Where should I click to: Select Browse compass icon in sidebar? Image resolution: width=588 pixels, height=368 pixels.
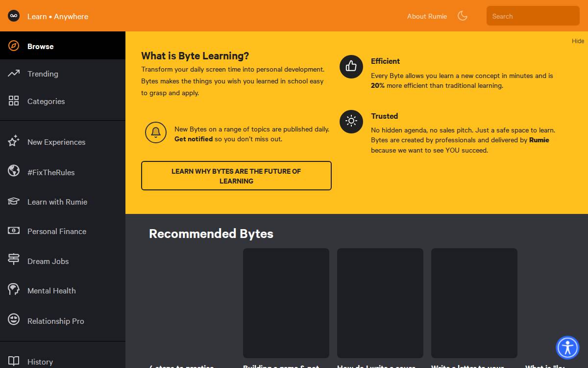tap(14, 46)
